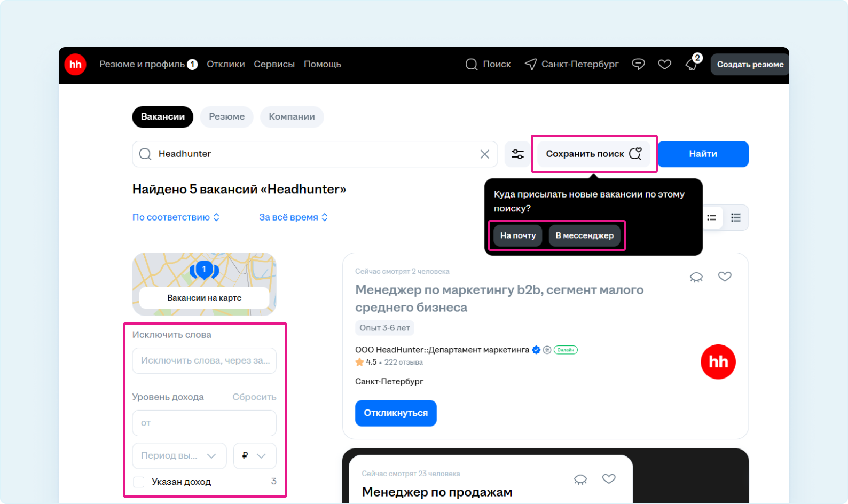Open Вакансии на карте map

[205, 298]
